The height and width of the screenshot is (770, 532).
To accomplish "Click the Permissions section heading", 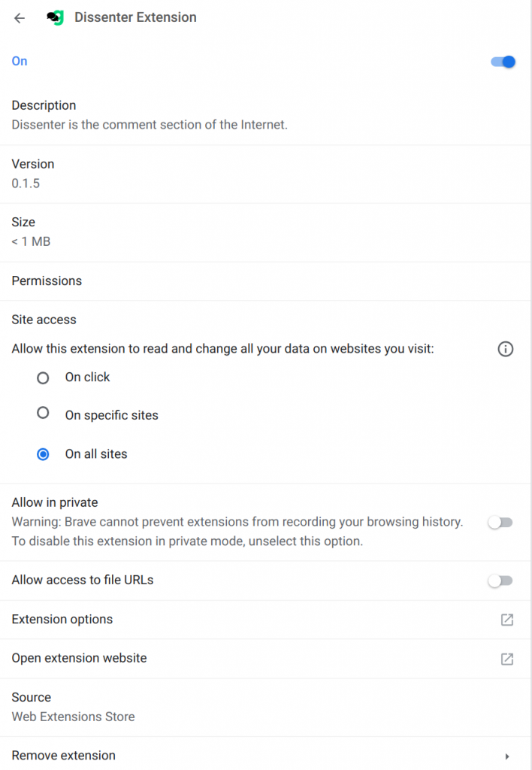I will tap(47, 281).
